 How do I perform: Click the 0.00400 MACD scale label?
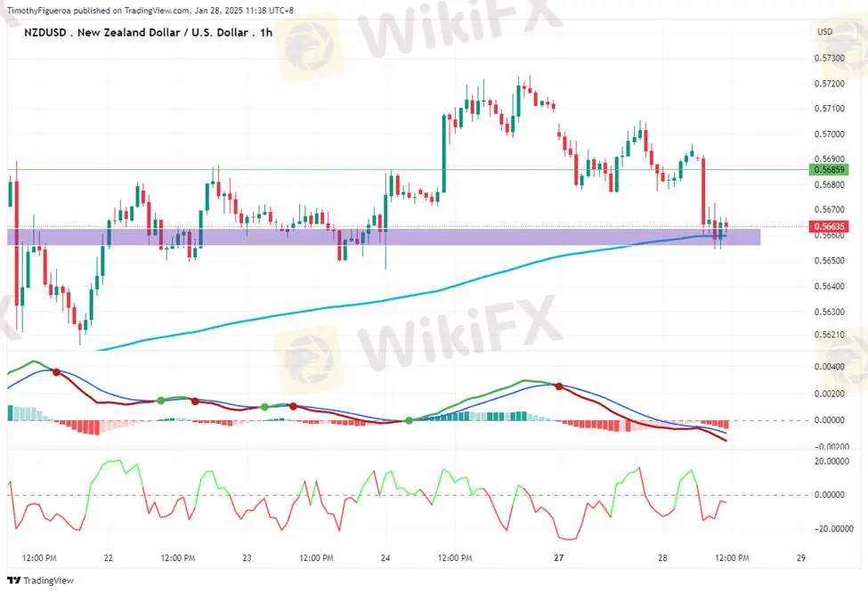(x=830, y=367)
